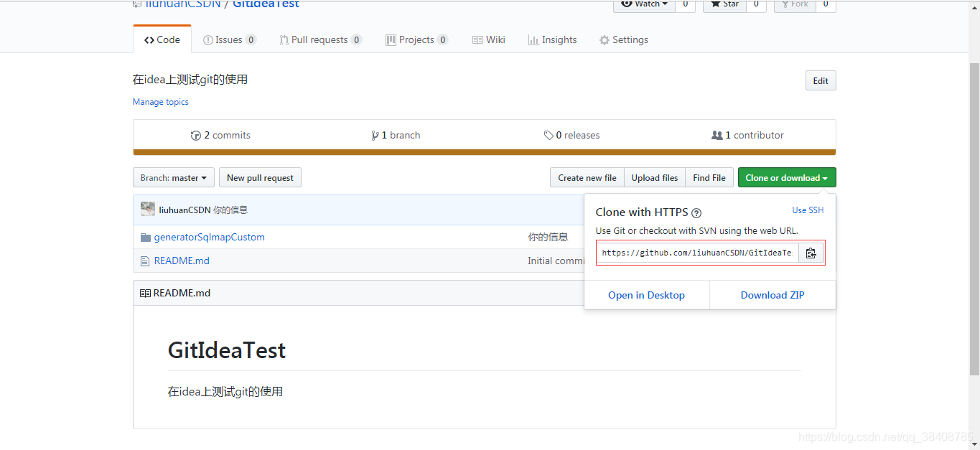Click the Edit description button
980x450 pixels.
coord(821,80)
